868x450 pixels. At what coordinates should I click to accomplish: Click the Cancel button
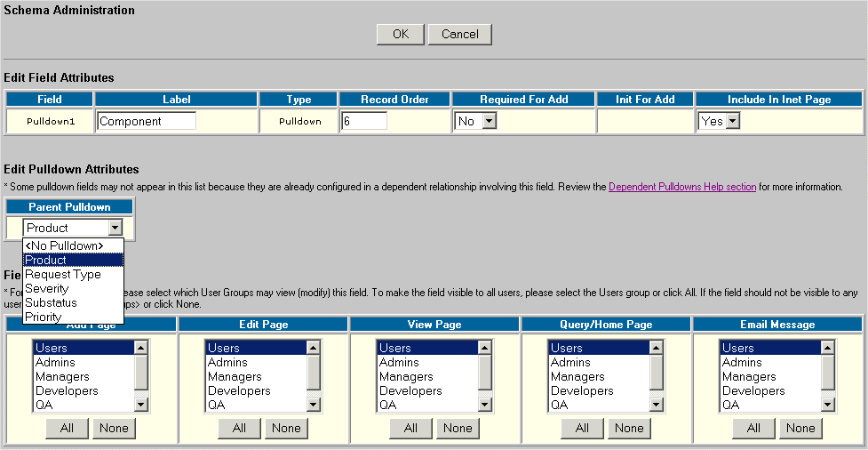point(459,34)
